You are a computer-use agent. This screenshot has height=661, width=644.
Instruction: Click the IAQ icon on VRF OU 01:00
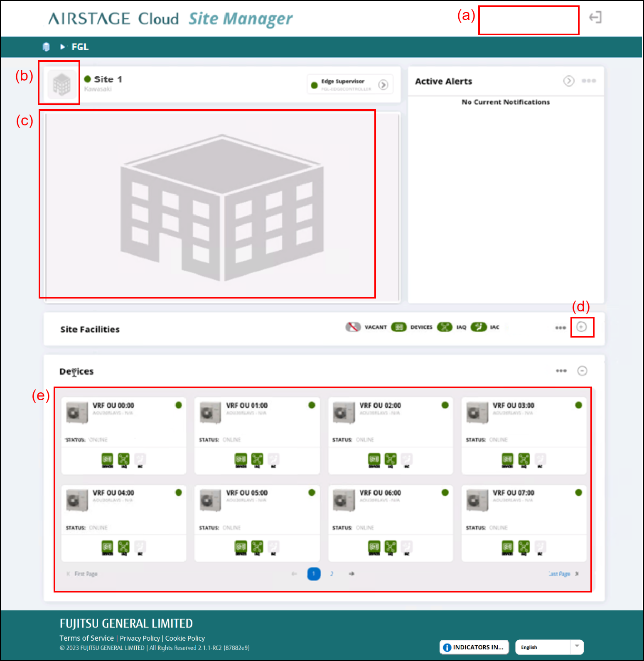point(257,460)
